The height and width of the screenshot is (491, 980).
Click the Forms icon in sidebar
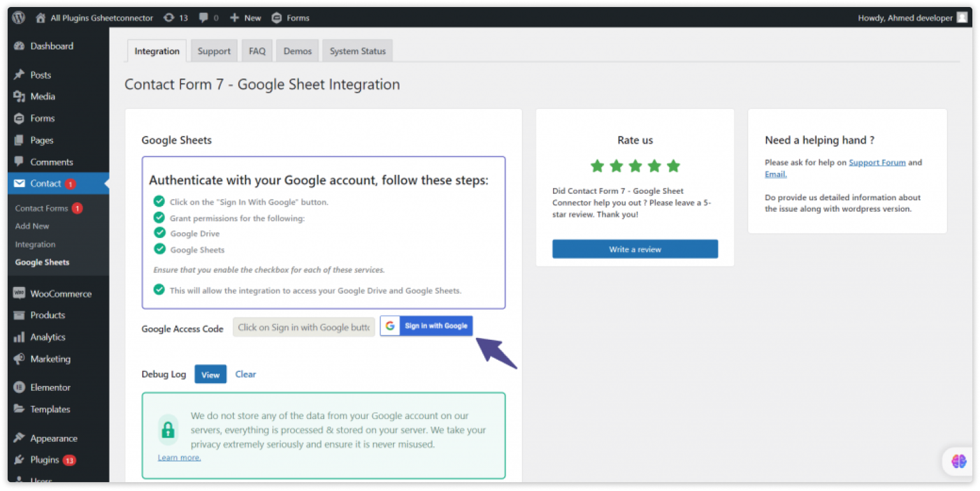pos(19,118)
